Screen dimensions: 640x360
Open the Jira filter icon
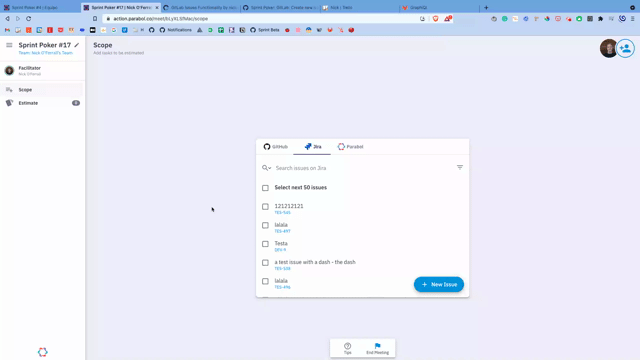click(460, 167)
